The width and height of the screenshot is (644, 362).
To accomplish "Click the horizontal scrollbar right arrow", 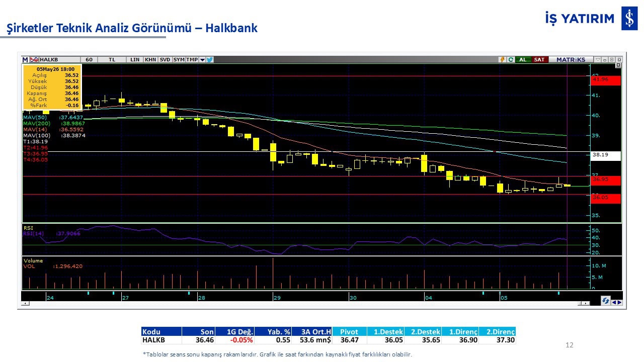I will pos(586,303).
